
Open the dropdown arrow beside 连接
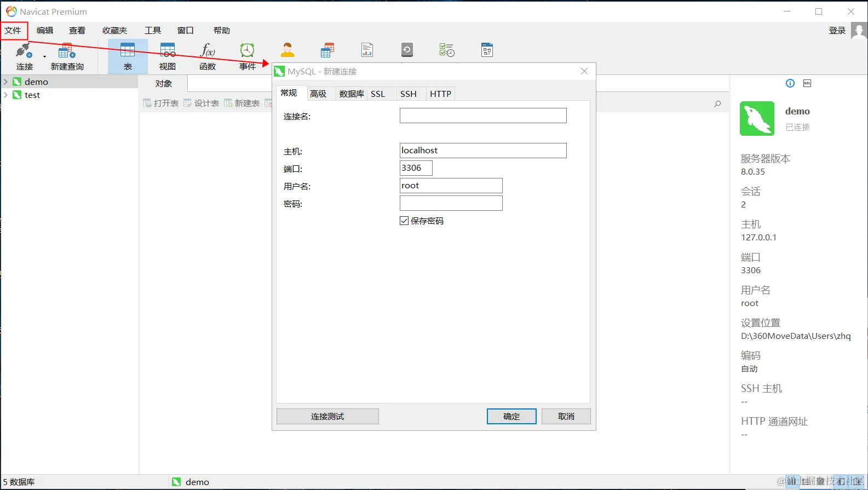44,56
